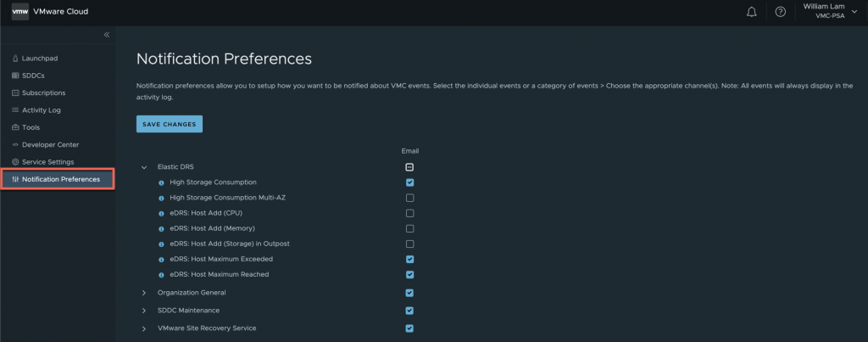Expand the VMware Site Recovery Service category
This screenshot has width=868, height=342.
click(144, 328)
